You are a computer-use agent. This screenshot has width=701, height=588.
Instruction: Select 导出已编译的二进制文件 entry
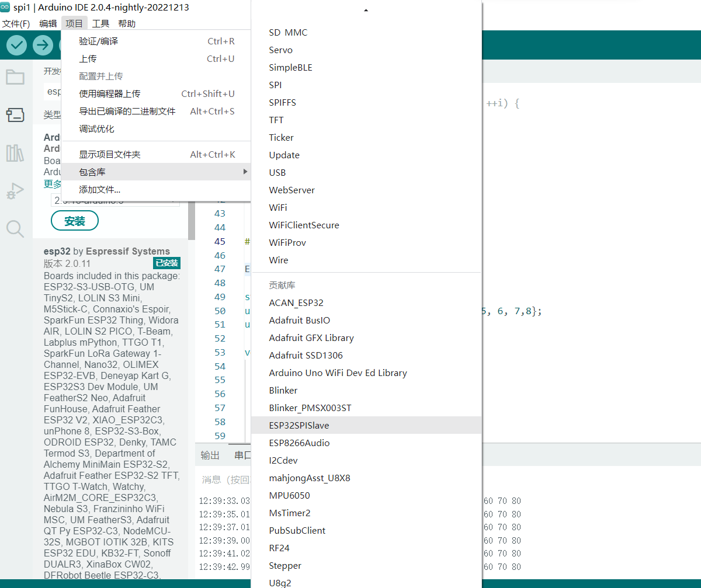click(x=156, y=112)
